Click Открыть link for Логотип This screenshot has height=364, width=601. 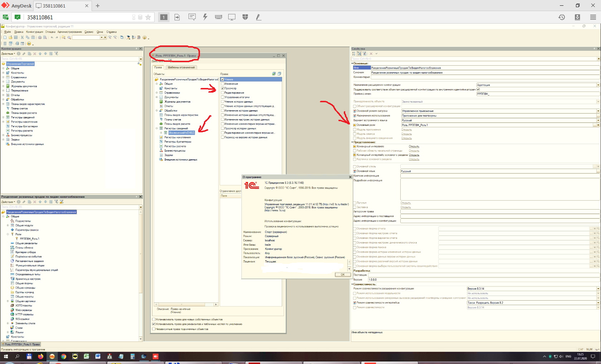[406, 203]
